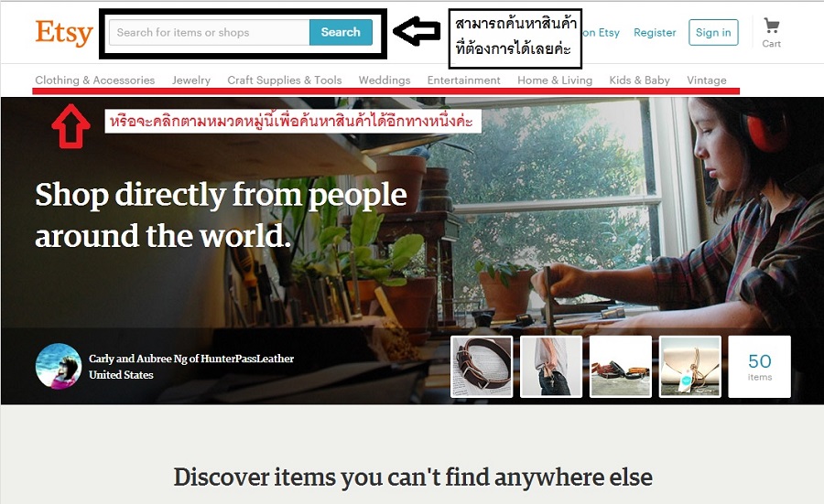Focus the Search for items or shops field

click(210, 32)
